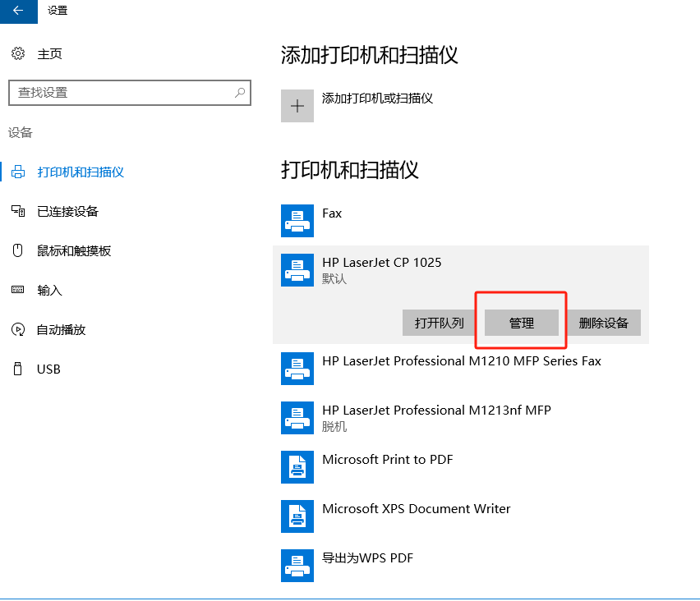Click the keyboard icon for 输入
This screenshot has width=700, height=601.
click(x=18, y=290)
